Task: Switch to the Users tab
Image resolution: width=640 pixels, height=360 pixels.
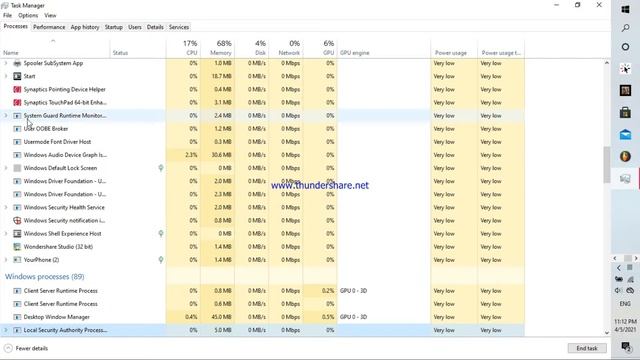Action: coord(135,27)
